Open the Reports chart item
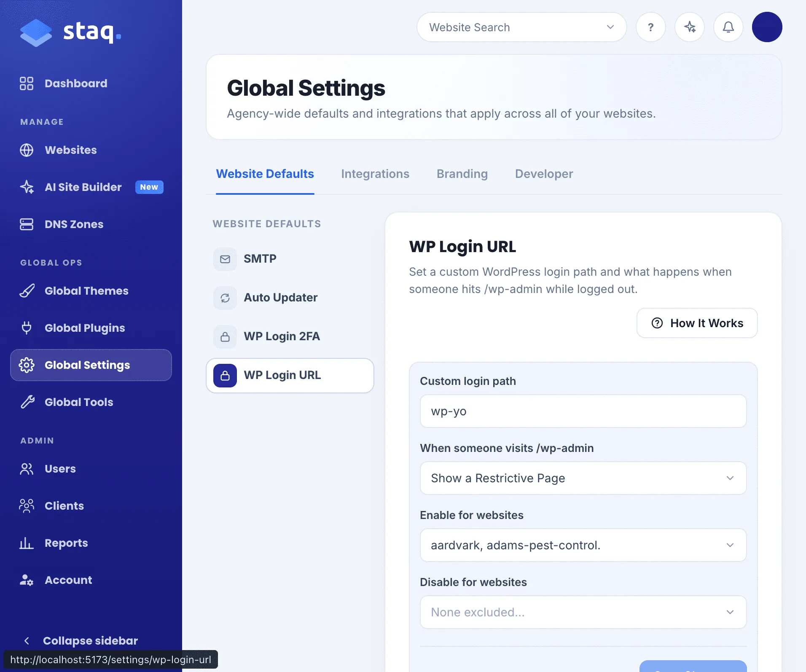Screen dimensions: 806x672 (91, 543)
